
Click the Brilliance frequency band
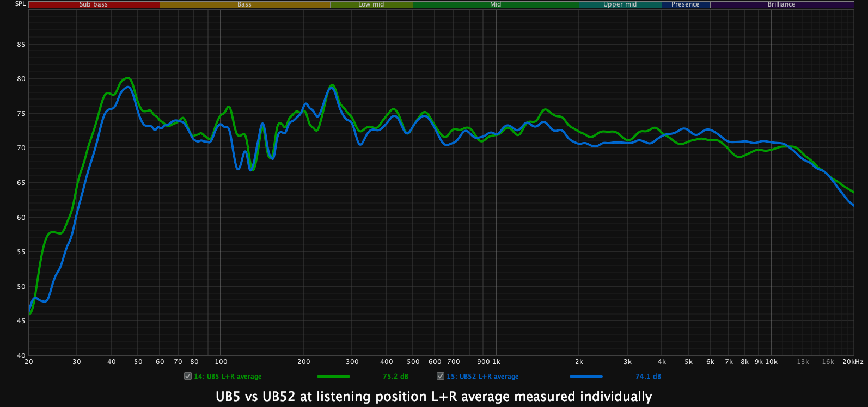[x=782, y=4]
